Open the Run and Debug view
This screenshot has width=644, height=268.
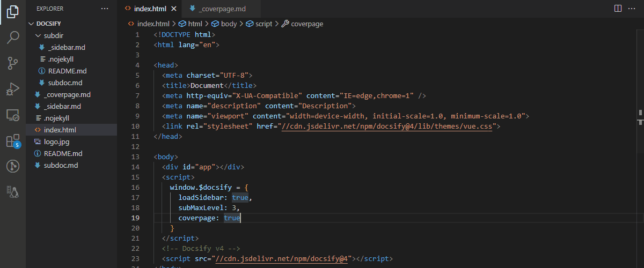coord(13,89)
